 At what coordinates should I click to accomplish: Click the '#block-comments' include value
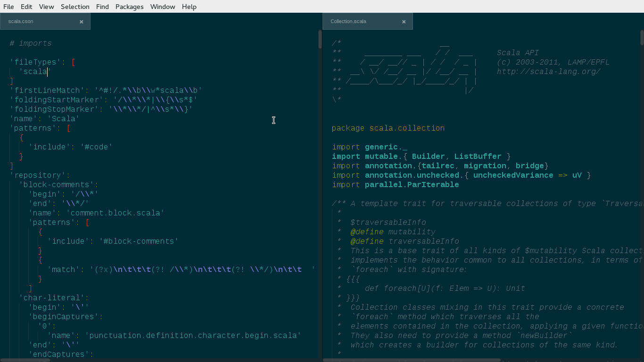pyautogui.click(x=139, y=241)
